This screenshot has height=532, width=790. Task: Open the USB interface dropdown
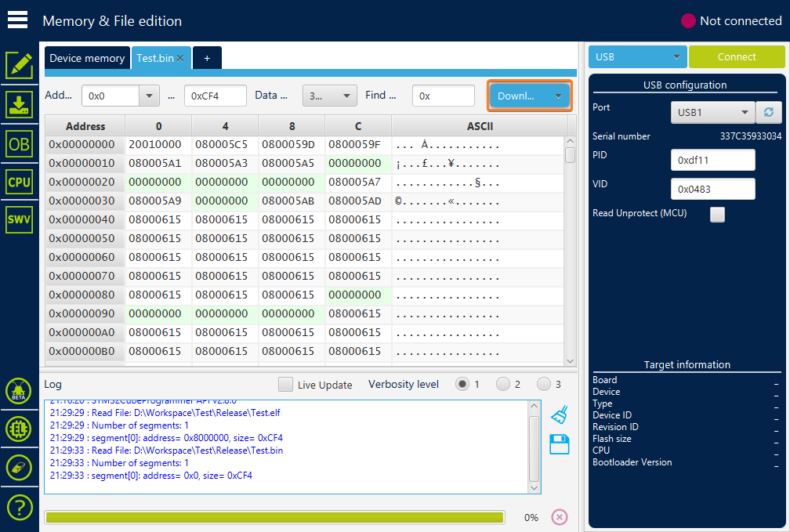(x=637, y=57)
